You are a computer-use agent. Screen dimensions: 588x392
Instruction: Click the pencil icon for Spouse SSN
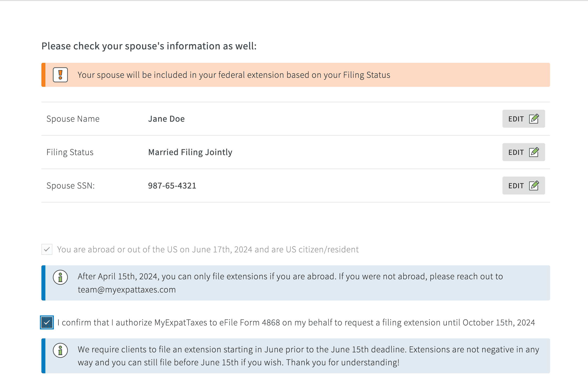[x=534, y=186]
